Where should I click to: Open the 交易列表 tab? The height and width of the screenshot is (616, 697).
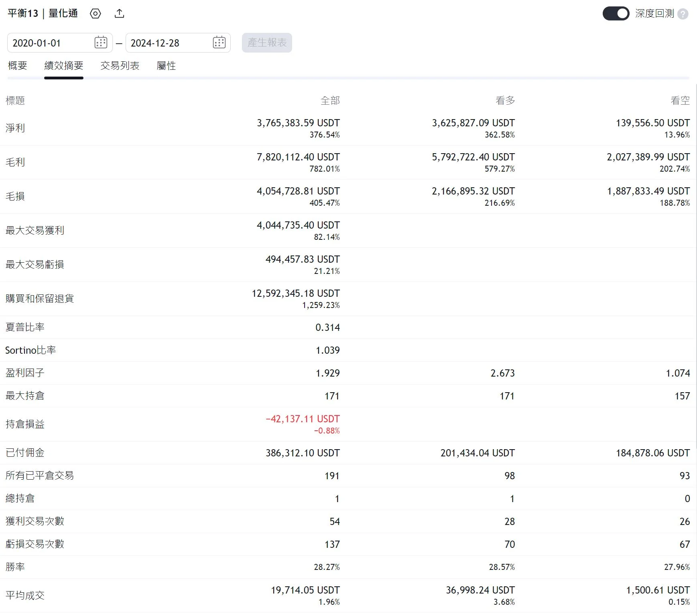(x=120, y=66)
